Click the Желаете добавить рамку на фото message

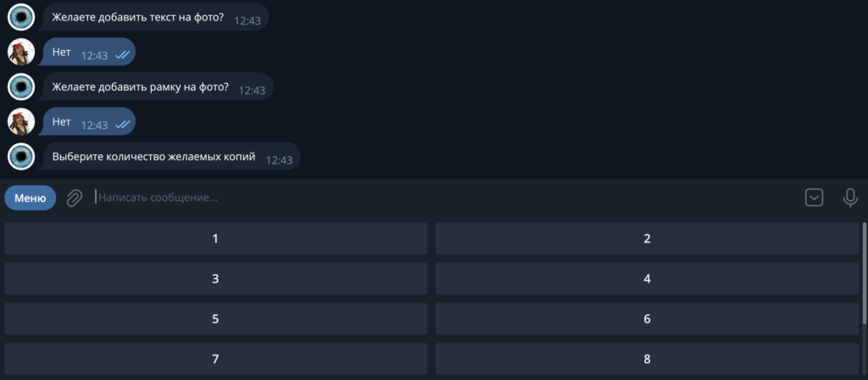point(158,87)
